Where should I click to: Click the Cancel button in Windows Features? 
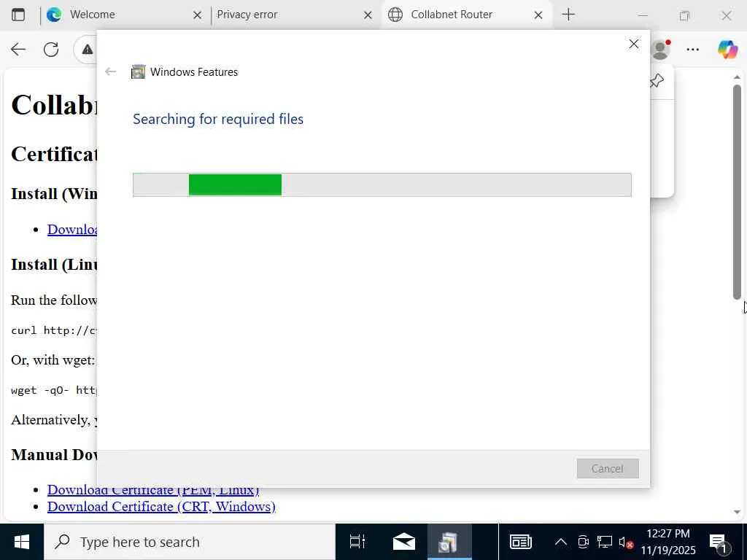pyautogui.click(x=608, y=469)
